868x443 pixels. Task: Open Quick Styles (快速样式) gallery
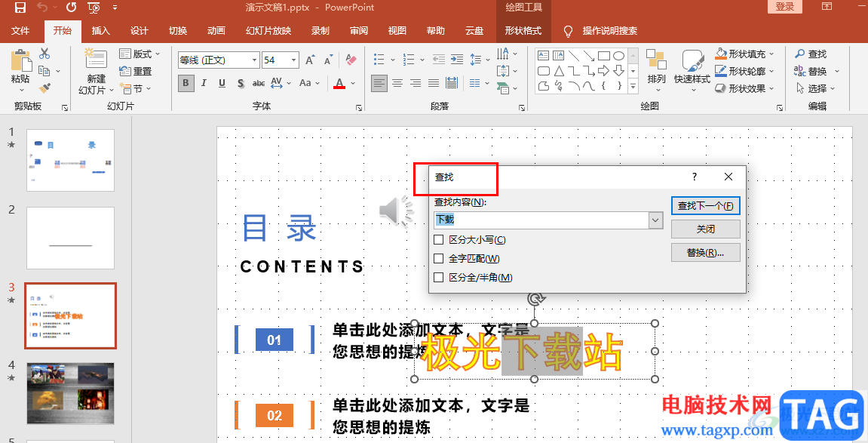point(692,69)
